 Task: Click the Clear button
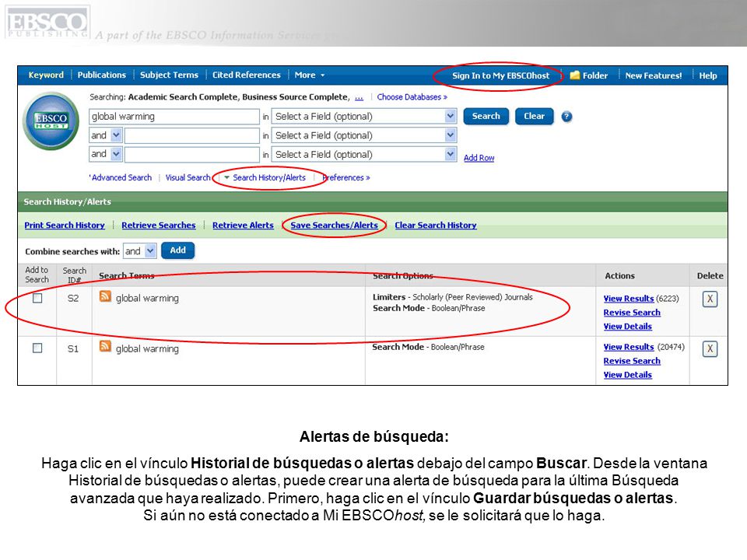click(x=534, y=116)
